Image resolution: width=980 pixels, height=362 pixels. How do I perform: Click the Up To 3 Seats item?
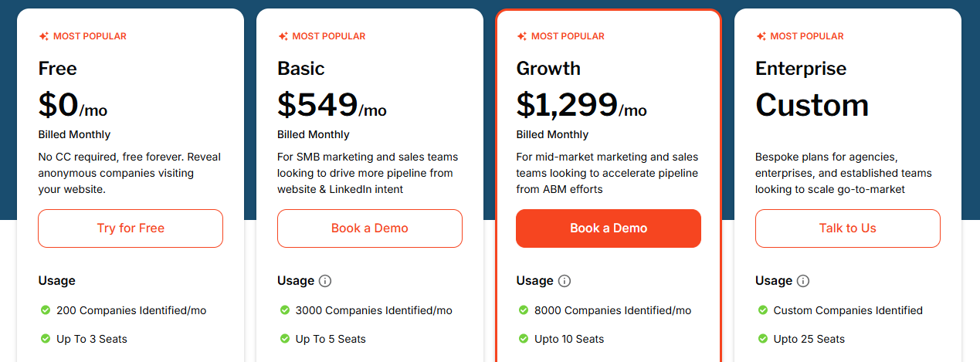pos(92,339)
